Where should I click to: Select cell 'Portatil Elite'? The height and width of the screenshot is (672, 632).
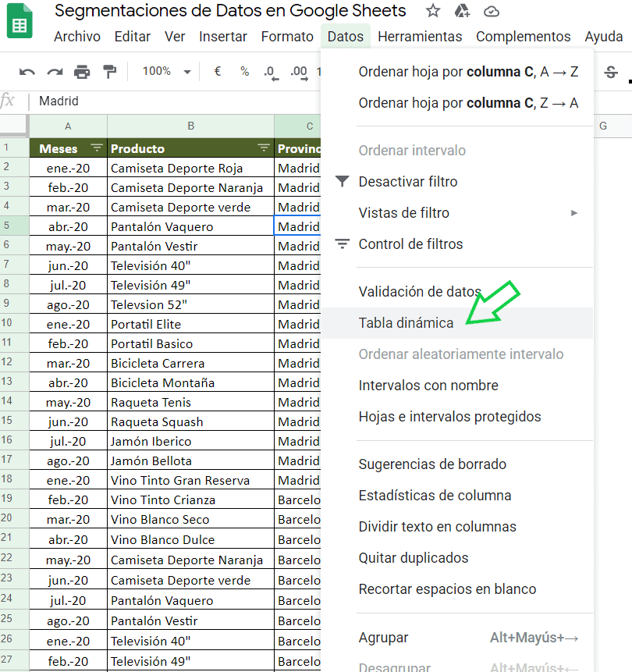click(190, 324)
